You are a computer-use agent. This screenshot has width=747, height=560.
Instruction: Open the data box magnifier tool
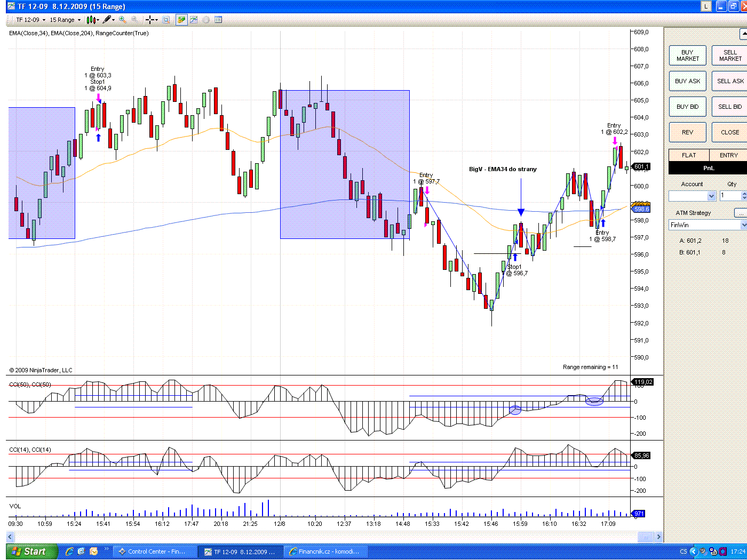point(166,20)
